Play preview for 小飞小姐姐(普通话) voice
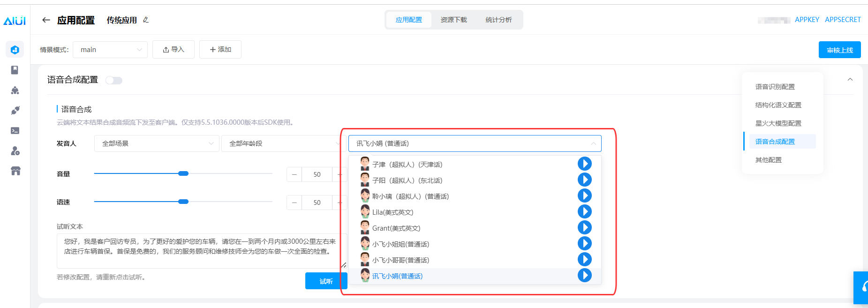The height and width of the screenshot is (308, 868). pyautogui.click(x=584, y=243)
